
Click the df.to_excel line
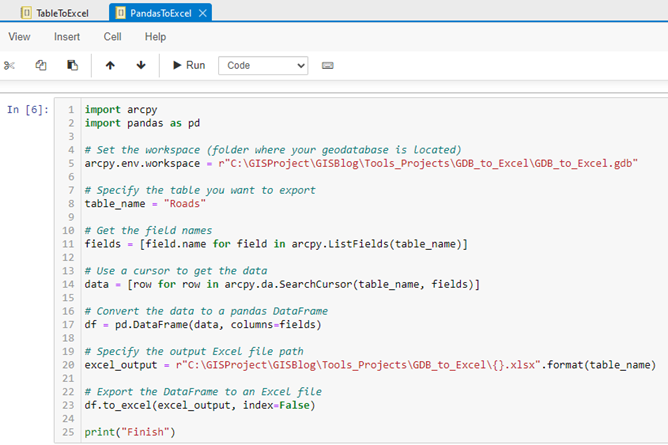point(200,405)
